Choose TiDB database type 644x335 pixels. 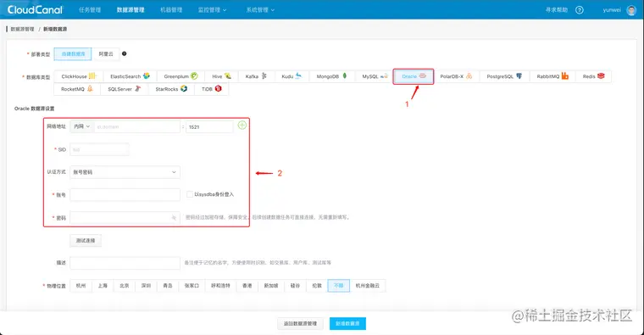[212, 89]
